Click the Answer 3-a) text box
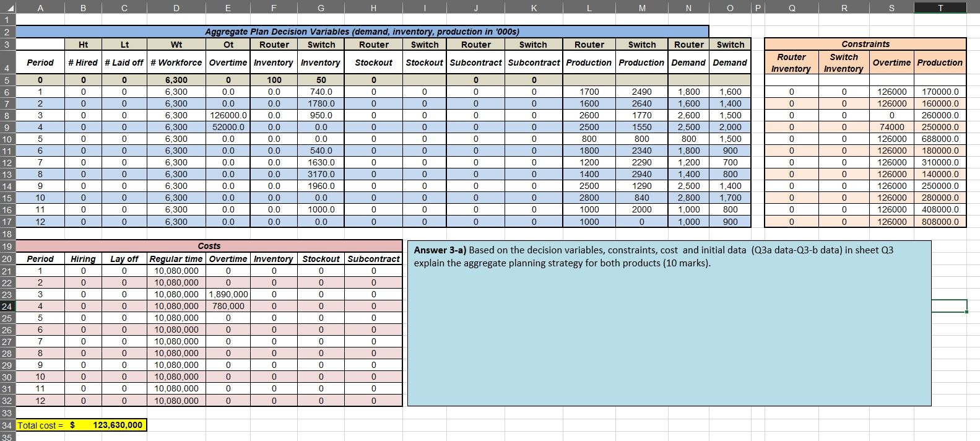This screenshot has height=441, width=980. [x=669, y=323]
